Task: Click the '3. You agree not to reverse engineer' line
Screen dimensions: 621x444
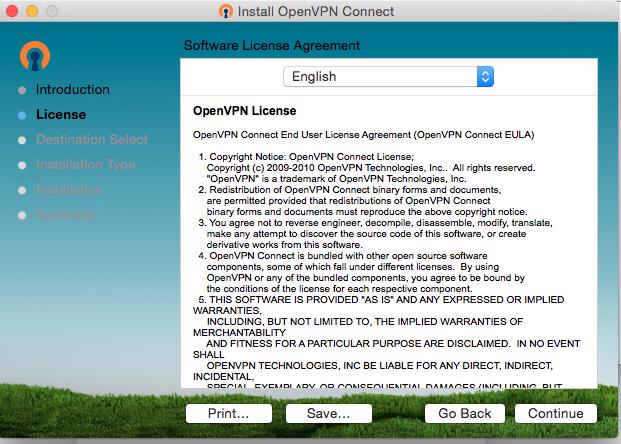Action: pos(375,223)
